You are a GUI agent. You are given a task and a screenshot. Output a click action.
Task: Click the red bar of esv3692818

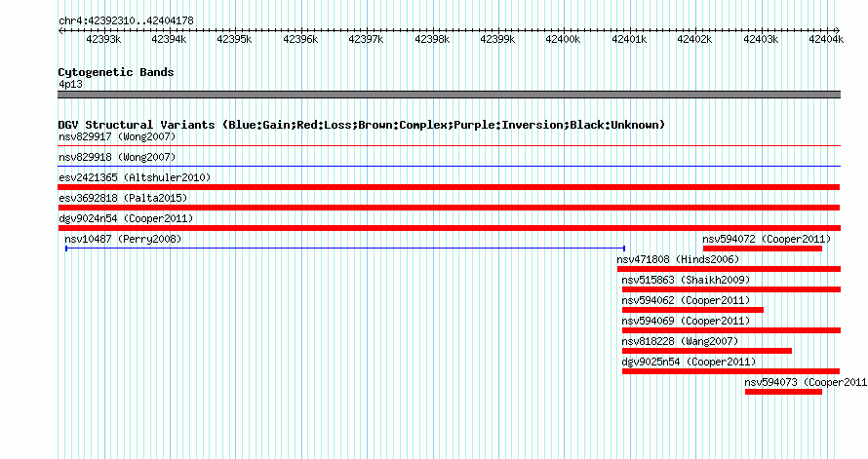[x=449, y=208]
